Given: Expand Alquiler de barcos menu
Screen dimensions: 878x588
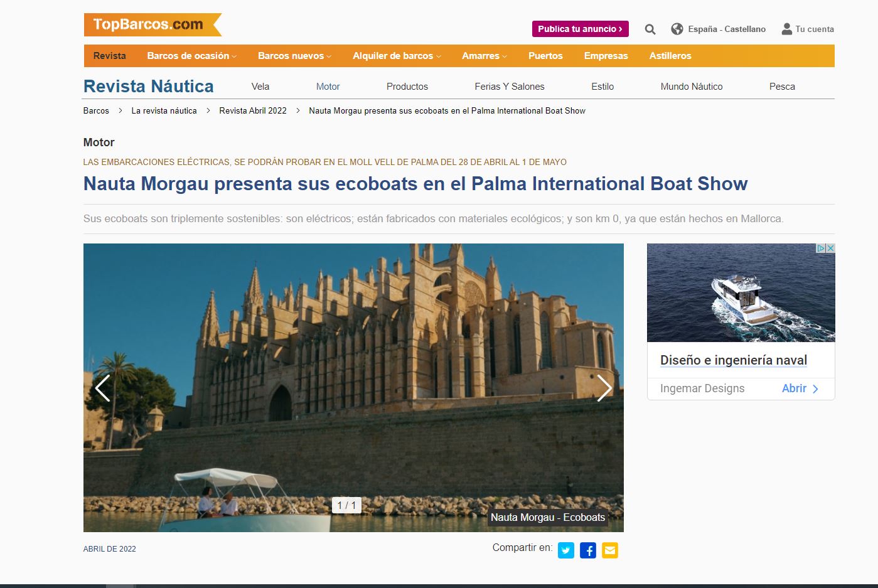Looking at the screenshot, I should pyautogui.click(x=397, y=56).
